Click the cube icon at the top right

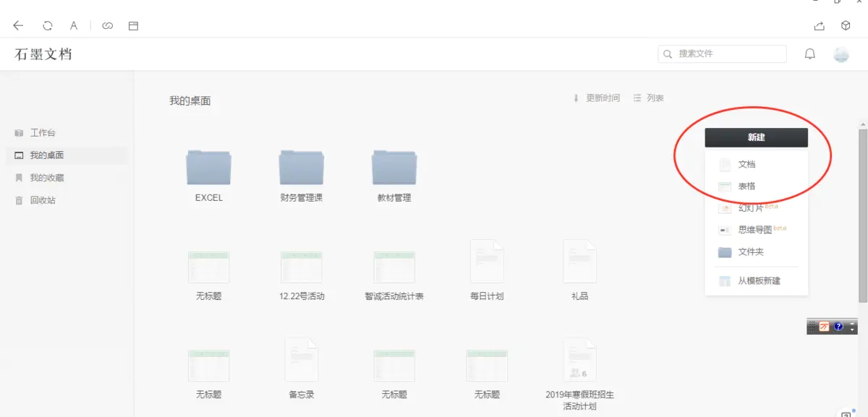[845, 25]
